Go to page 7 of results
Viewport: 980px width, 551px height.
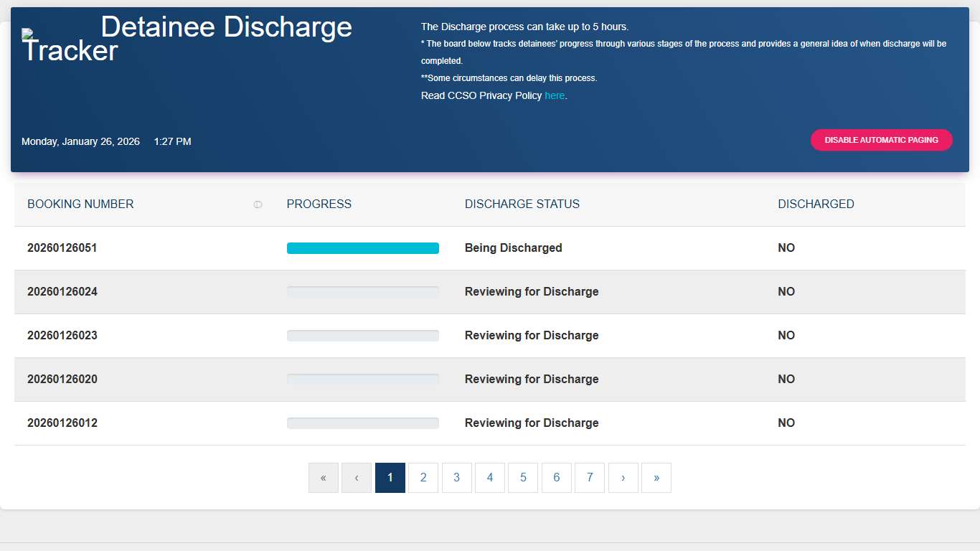(589, 477)
